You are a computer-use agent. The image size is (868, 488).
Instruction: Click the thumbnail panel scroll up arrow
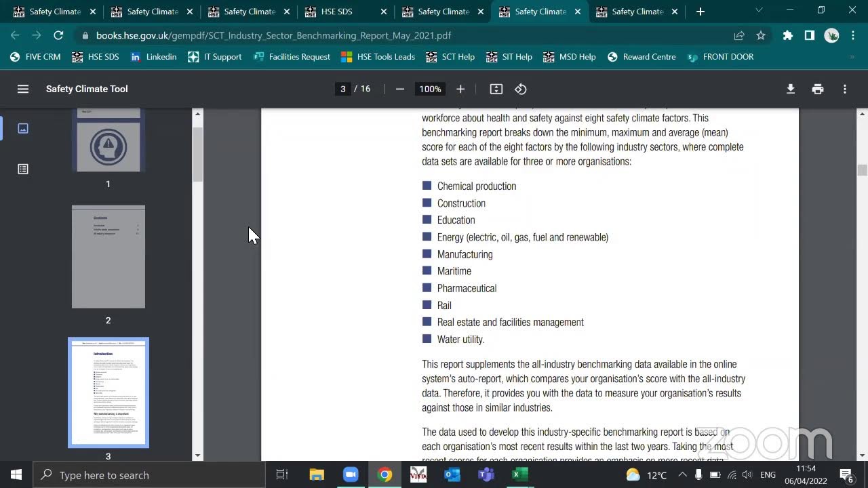[198, 114]
